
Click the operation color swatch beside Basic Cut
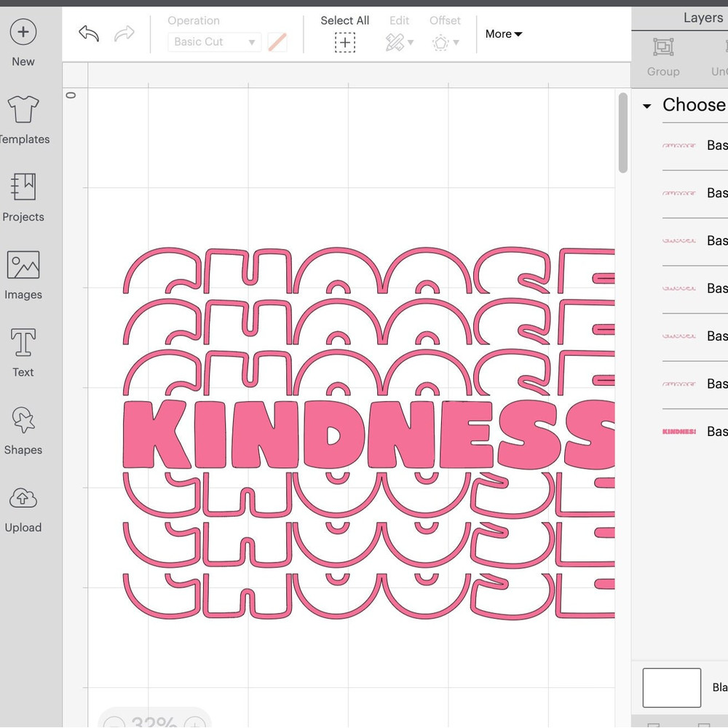click(277, 41)
